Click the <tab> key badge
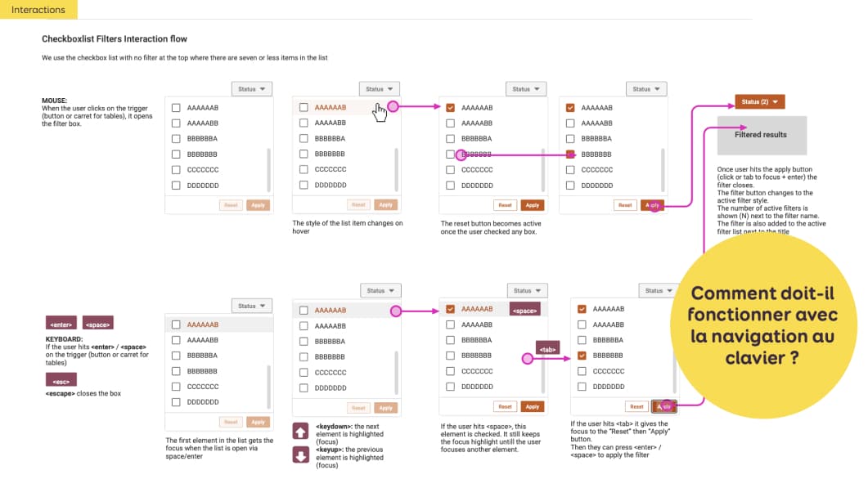 click(546, 349)
